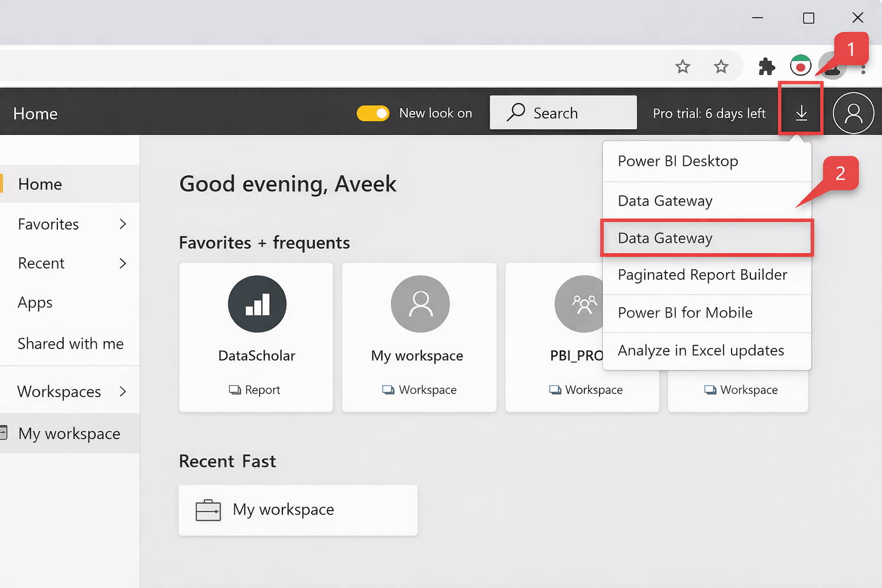The image size is (882, 588).
Task: Click the browser extensions puzzle icon
Action: (767, 67)
